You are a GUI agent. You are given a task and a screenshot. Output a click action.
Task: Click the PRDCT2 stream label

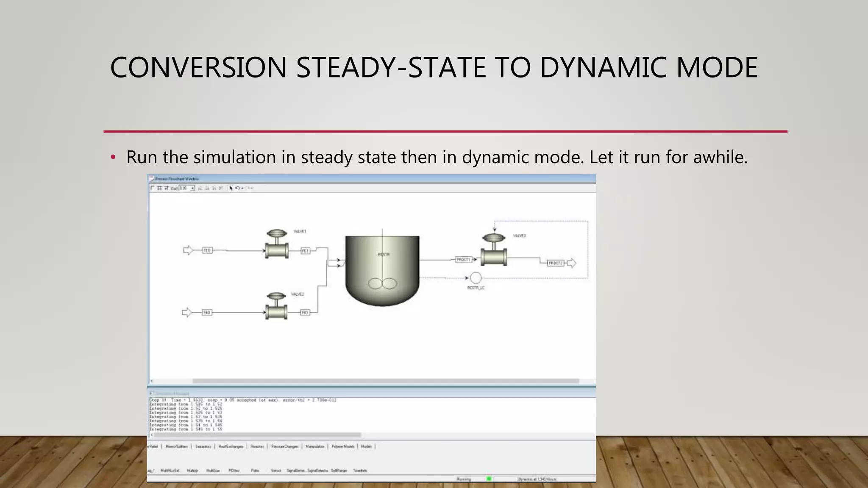click(555, 263)
